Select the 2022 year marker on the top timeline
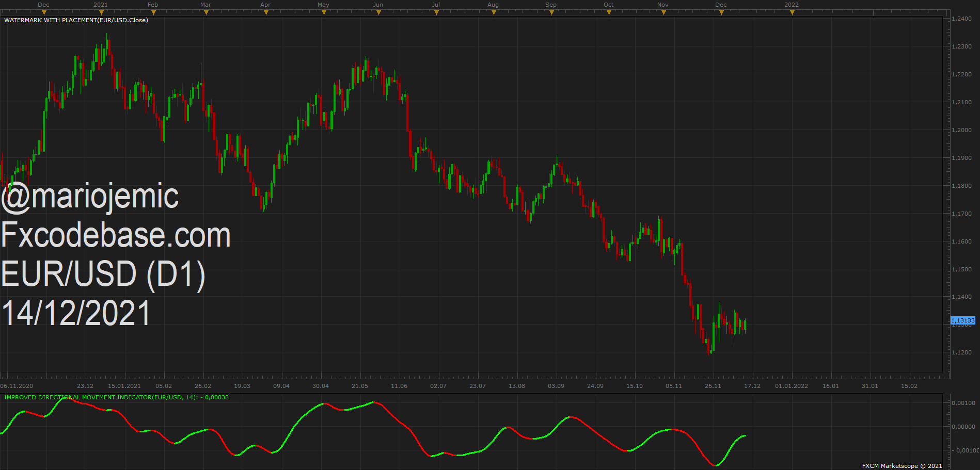Screen dimensions: 980x470 pos(792,12)
